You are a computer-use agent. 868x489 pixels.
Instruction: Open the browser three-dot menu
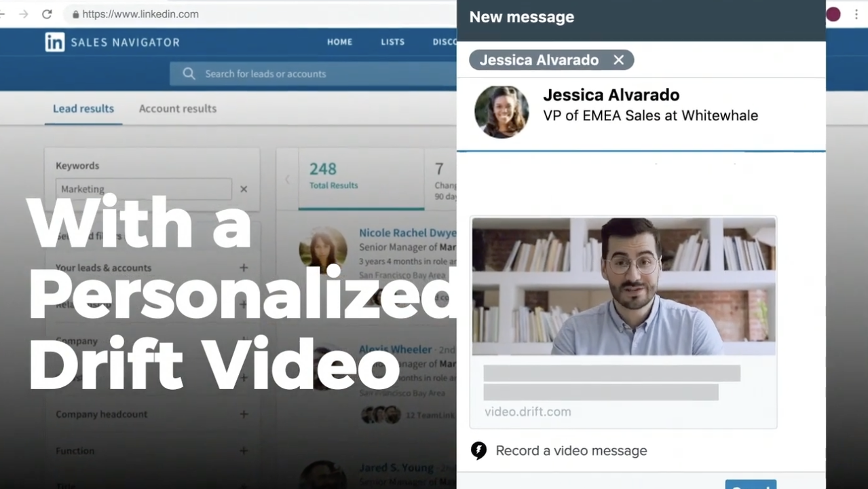click(856, 14)
